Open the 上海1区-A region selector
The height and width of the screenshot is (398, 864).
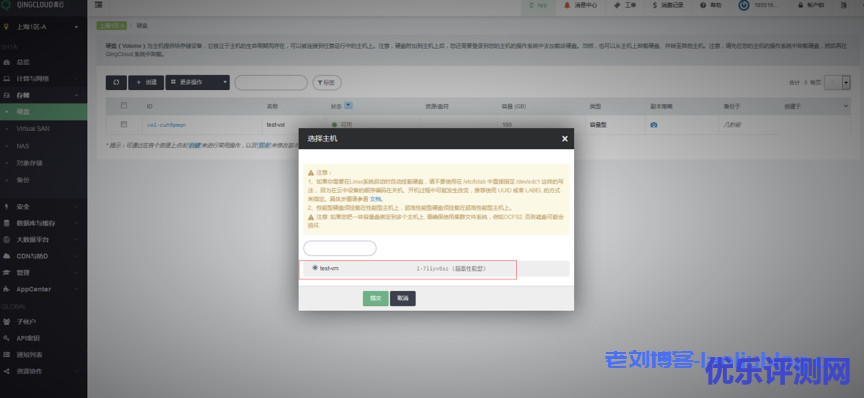click(44, 26)
